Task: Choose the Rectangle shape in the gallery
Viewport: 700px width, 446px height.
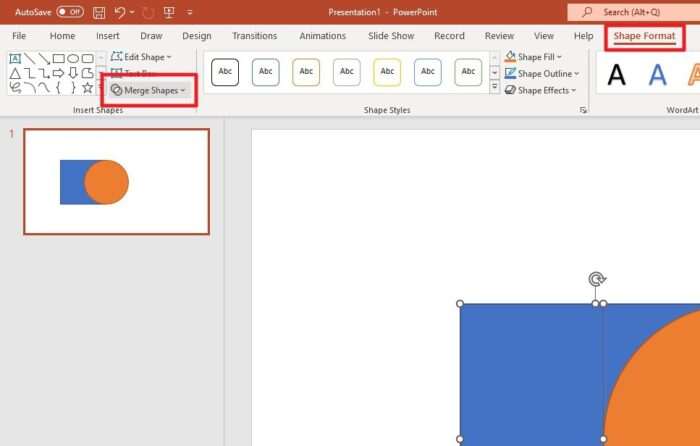Action: (58, 58)
